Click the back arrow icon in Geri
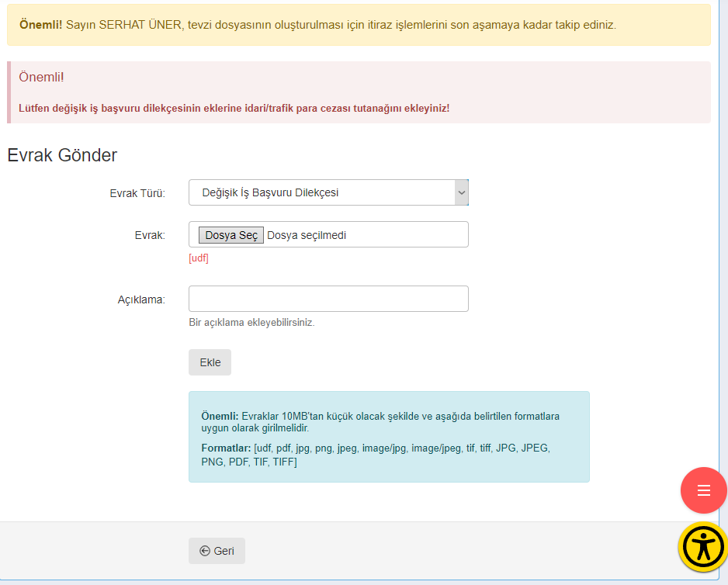This screenshot has width=728, height=585. coord(205,551)
